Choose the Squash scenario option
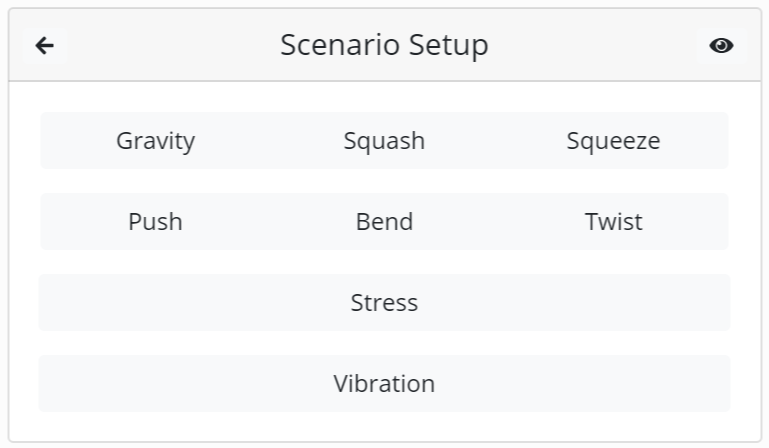769x448 pixels. coord(384,141)
